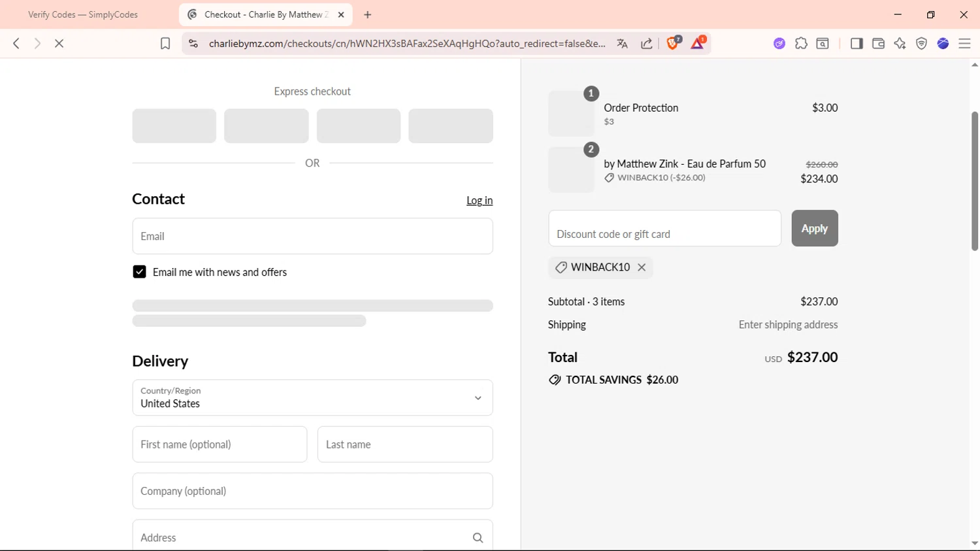Click the Log in link
The width and height of the screenshot is (980, 551).
[480, 201]
